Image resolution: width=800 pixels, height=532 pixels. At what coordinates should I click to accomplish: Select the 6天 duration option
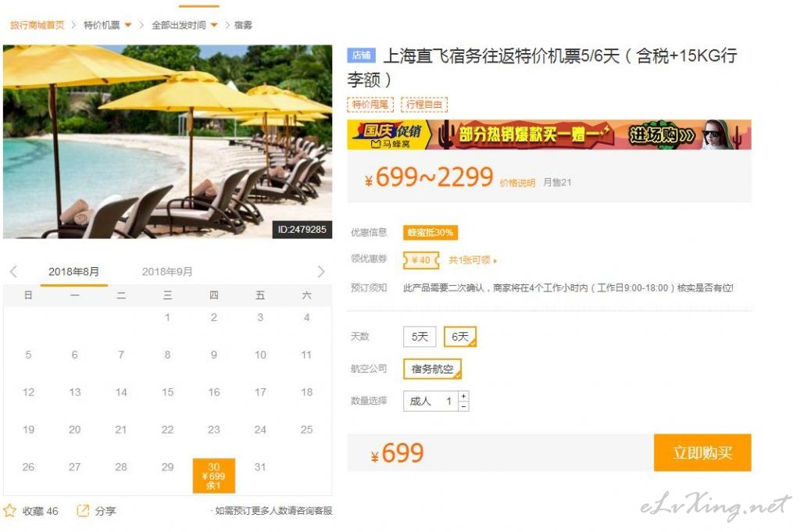459,337
